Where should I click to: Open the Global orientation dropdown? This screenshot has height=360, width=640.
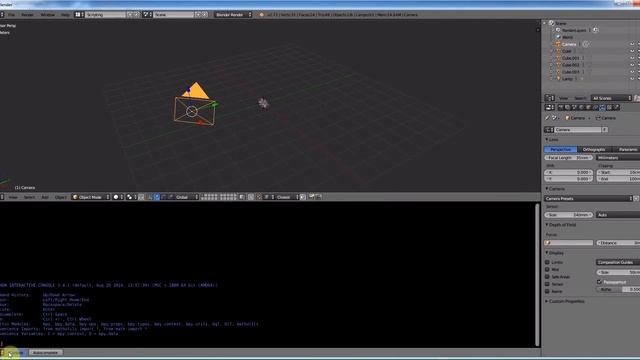point(187,197)
